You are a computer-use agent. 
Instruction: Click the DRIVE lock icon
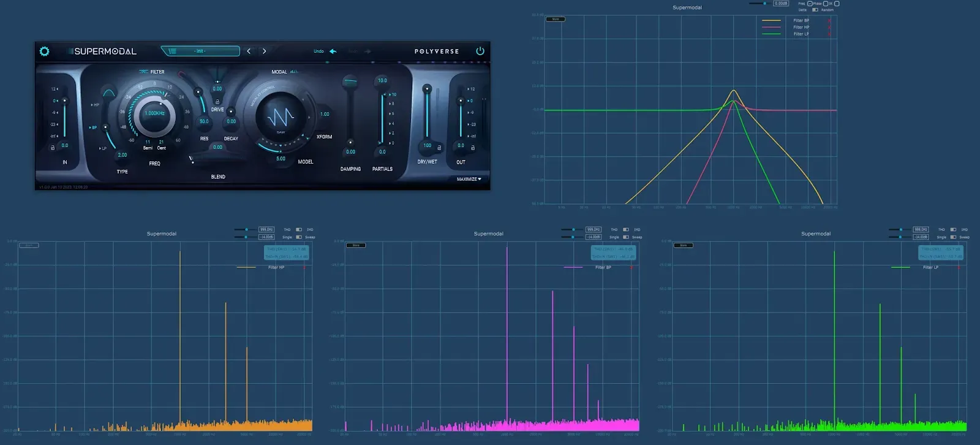(217, 102)
